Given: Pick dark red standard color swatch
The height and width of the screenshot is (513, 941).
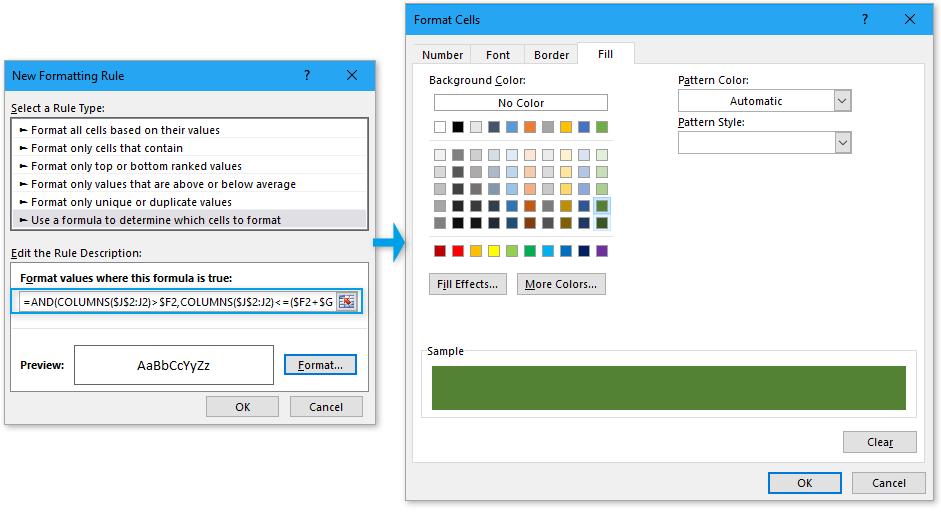Looking at the screenshot, I should tap(440, 251).
